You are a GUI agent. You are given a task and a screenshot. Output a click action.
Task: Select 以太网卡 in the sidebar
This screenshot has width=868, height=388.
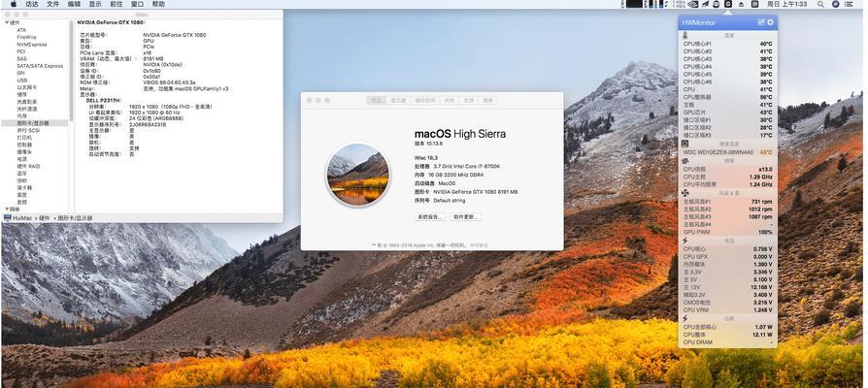tap(26, 87)
